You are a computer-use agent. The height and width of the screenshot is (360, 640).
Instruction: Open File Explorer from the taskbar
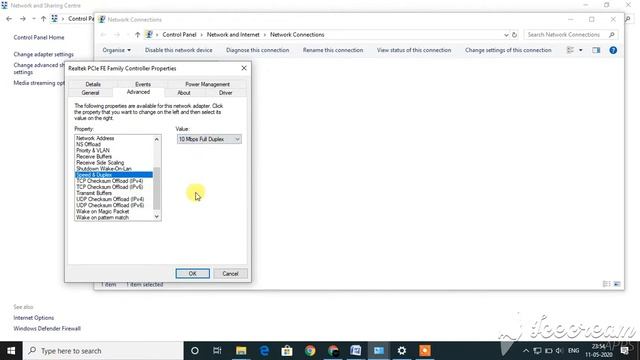coord(241,351)
